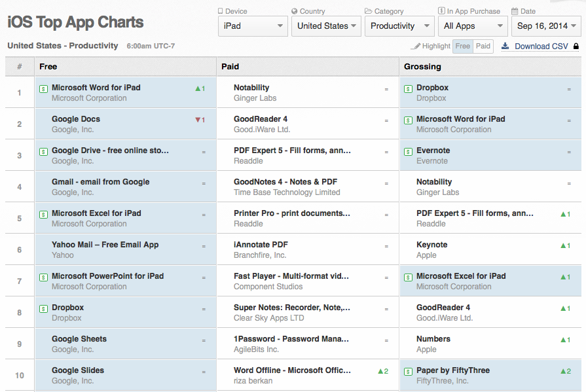Open Super Notes: Recorder, Note app entry
Viewport: 586px width, 392px height.
click(292, 307)
